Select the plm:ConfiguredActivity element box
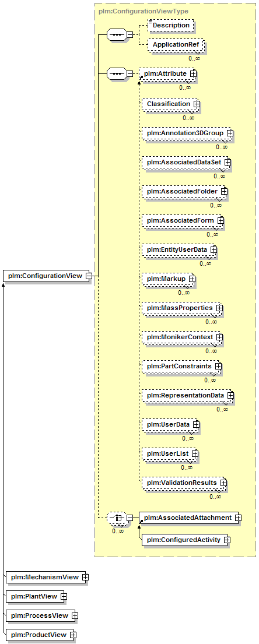This screenshot has width=259, height=644. click(186, 540)
